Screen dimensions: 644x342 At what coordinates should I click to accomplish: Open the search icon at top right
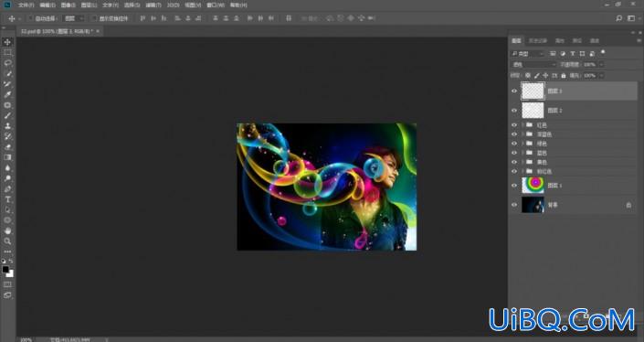(619, 18)
